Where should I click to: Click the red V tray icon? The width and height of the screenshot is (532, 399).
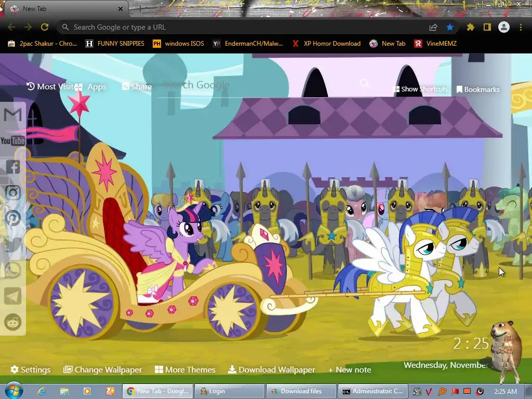pos(429,392)
